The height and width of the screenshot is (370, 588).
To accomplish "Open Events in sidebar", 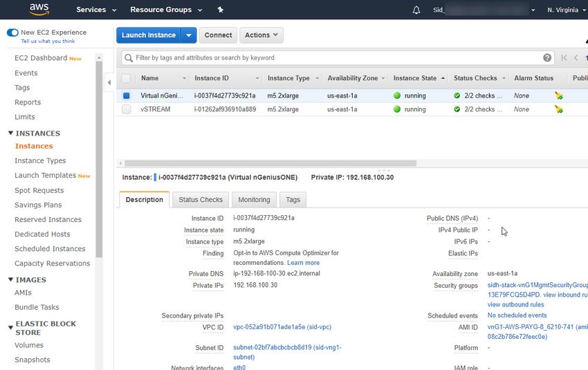I will tap(26, 73).
